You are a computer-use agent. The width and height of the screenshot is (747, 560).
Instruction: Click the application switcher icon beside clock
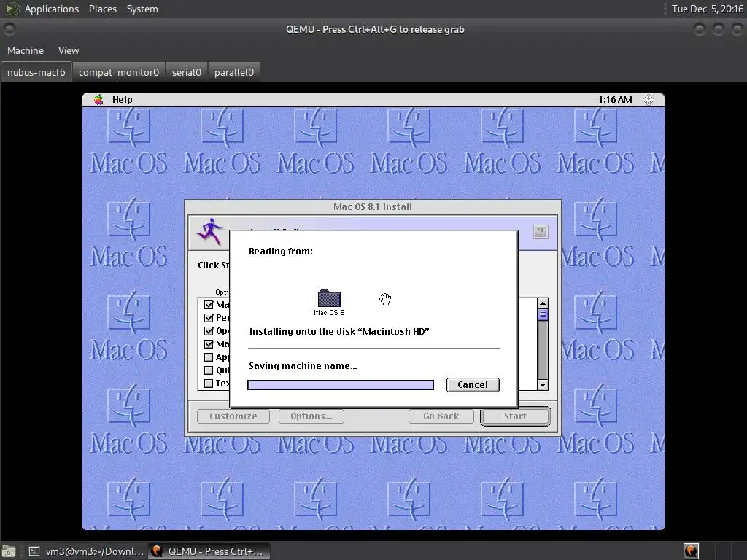point(649,99)
